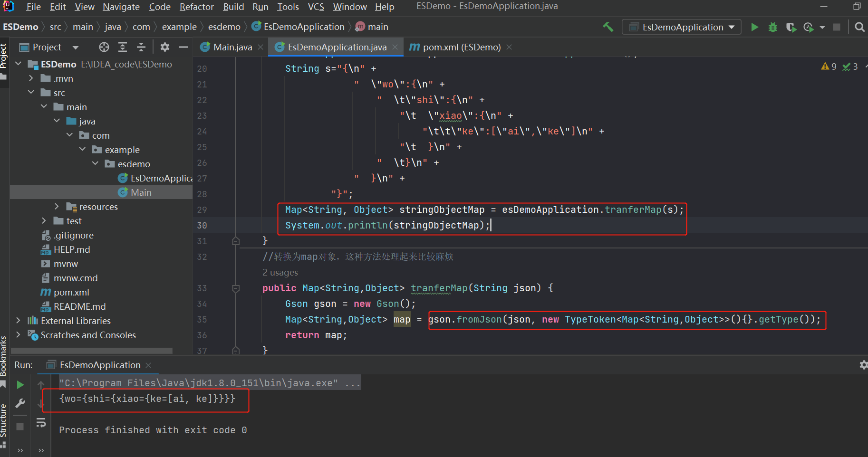The width and height of the screenshot is (868, 457).
Task: Click up arrow in Run console
Action: (x=41, y=384)
